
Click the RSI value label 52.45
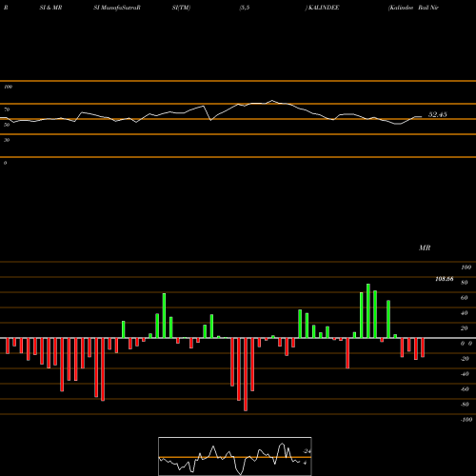pos(438,114)
